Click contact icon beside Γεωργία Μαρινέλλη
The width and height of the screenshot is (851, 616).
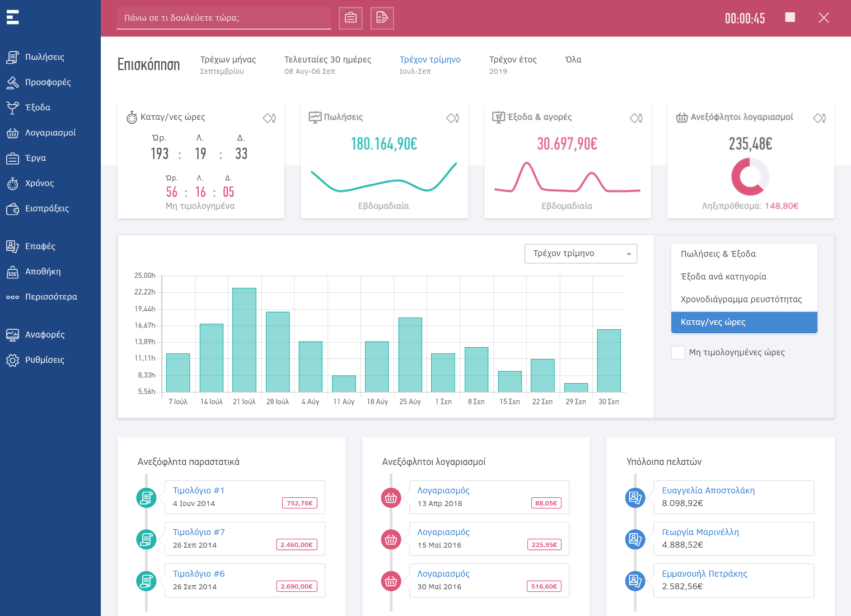click(635, 539)
